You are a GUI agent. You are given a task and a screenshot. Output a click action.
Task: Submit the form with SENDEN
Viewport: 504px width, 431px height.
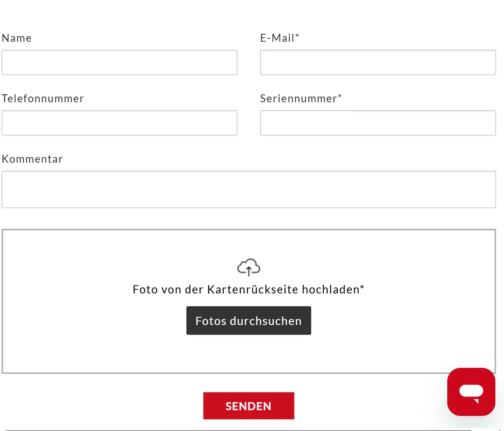249,406
